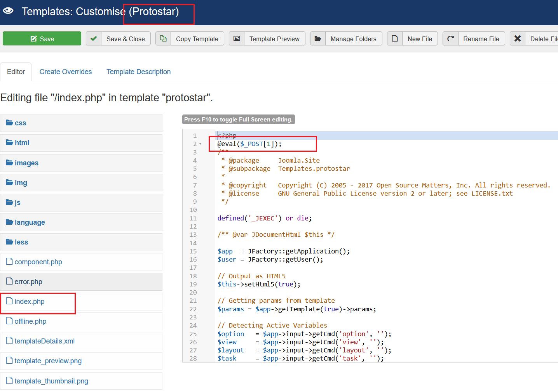Viewport: 558px width, 392px height.
Task: Switch to the Create Overrides tab
Action: pyautogui.click(x=66, y=72)
